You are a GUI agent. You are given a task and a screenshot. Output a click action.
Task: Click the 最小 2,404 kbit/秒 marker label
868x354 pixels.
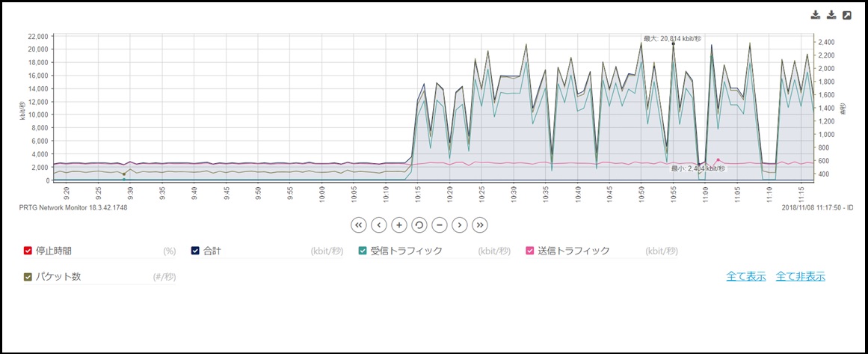tap(698, 168)
